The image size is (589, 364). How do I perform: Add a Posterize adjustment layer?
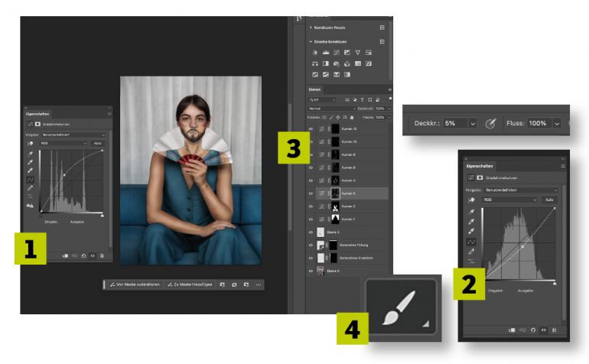[x=315, y=74]
